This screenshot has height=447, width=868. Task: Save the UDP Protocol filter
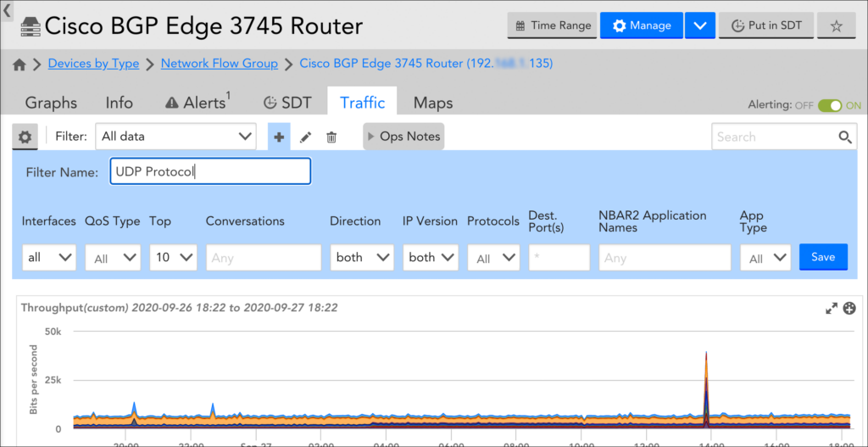coord(823,257)
